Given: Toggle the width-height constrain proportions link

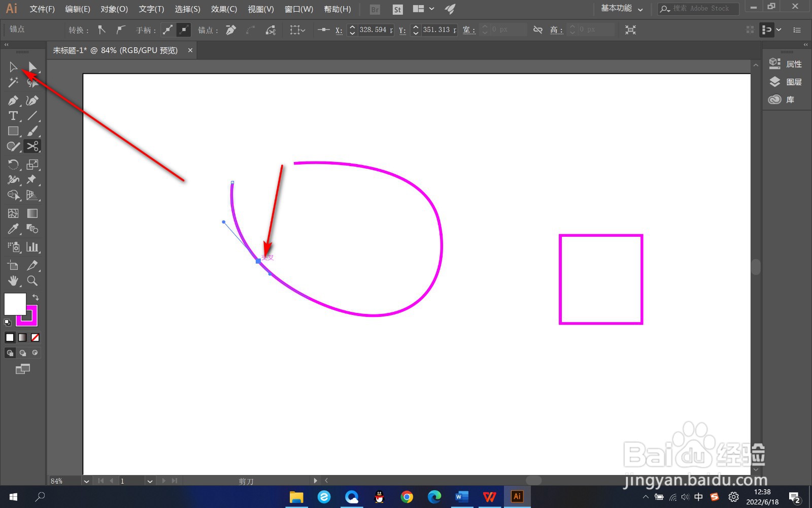Looking at the screenshot, I should coord(538,30).
